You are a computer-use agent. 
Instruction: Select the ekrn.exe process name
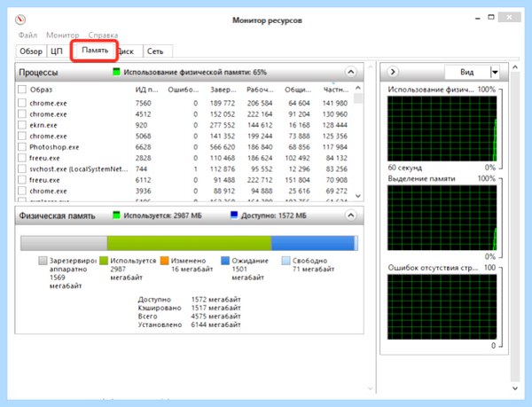[43, 125]
